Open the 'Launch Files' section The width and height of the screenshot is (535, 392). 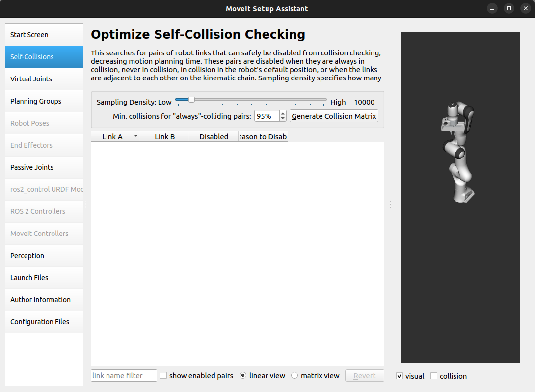click(44, 277)
